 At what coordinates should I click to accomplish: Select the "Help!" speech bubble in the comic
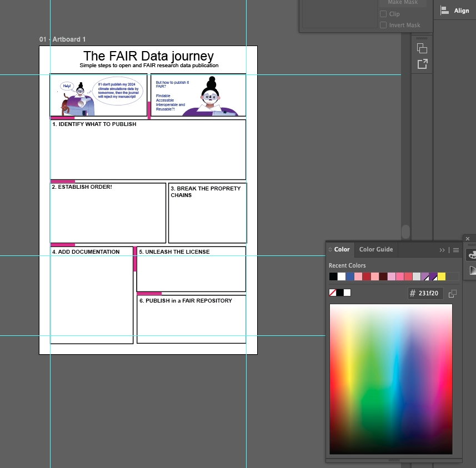click(67, 86)
